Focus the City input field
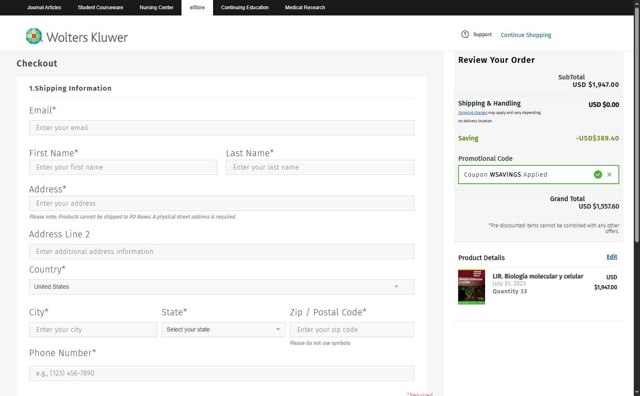The height and width of the screenshot is (396, 640). pos(93,329)
